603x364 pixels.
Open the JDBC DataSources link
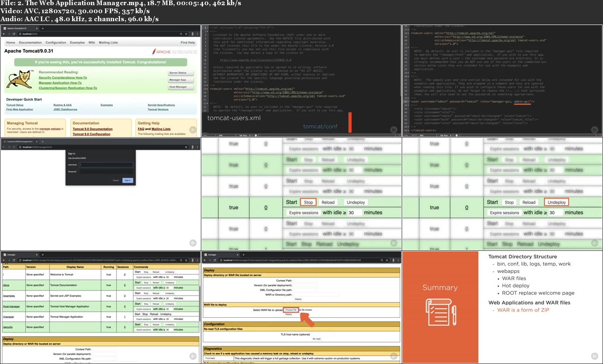coord(66,109)
